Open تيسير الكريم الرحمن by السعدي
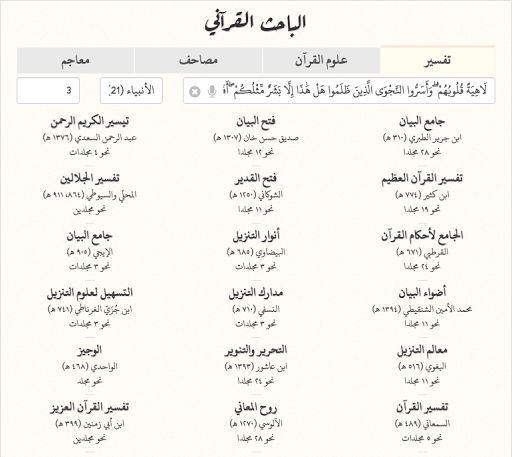The width and height of the screenshot is (512, 457). pos(90,122)
